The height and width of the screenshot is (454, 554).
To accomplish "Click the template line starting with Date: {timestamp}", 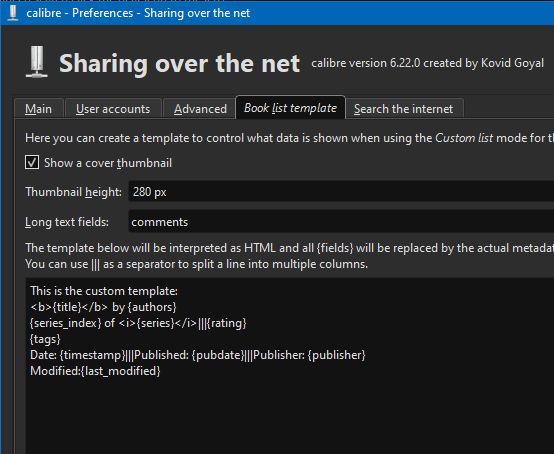I will 198,355.
